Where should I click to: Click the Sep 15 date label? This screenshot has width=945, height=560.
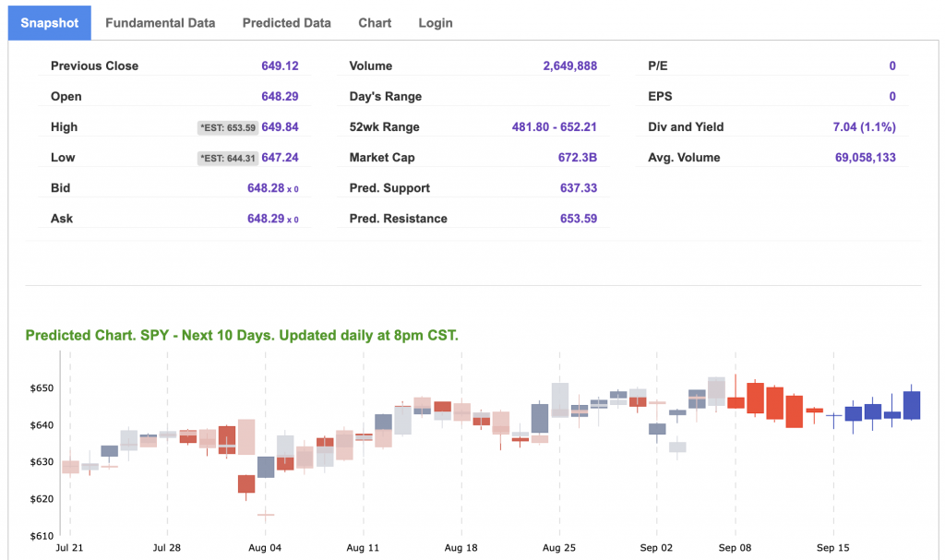833,548
